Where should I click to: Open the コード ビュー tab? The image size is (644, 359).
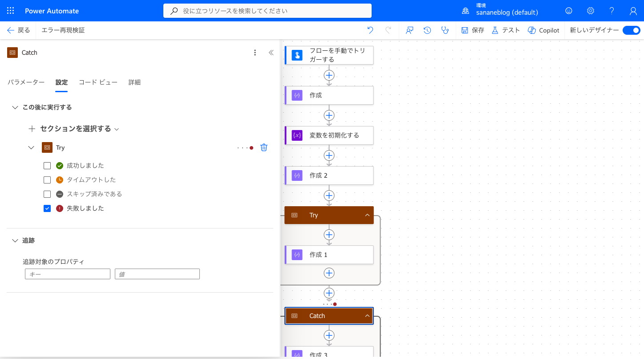tap(98, 82)
